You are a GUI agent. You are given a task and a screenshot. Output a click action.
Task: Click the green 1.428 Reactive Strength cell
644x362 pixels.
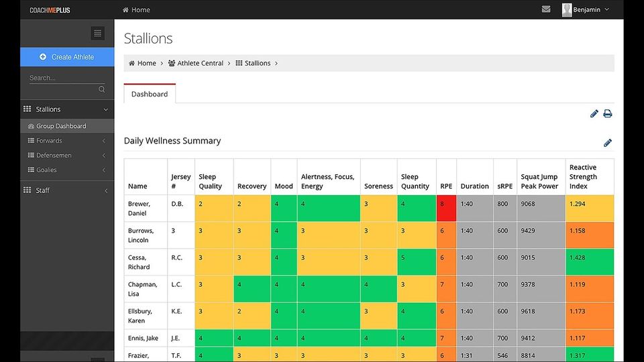pos(590,262)
